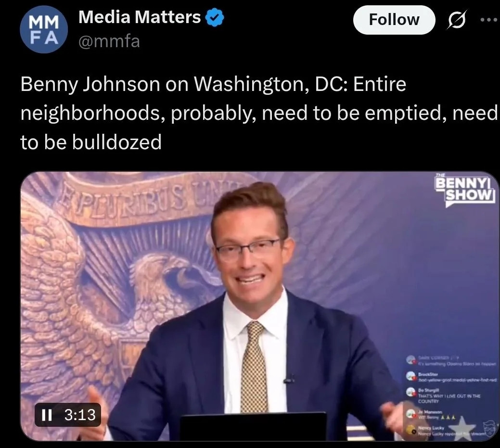Open the @mmfa handle link
Image resolution: width=500 pixels, height=448 pixels.
click(109, 41)
